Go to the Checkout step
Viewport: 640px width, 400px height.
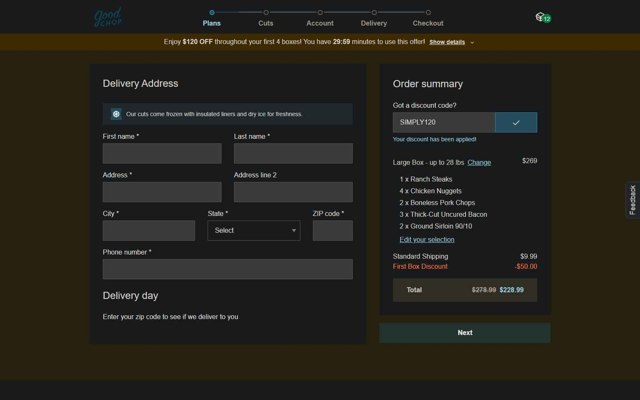click(x=428, y=18)
